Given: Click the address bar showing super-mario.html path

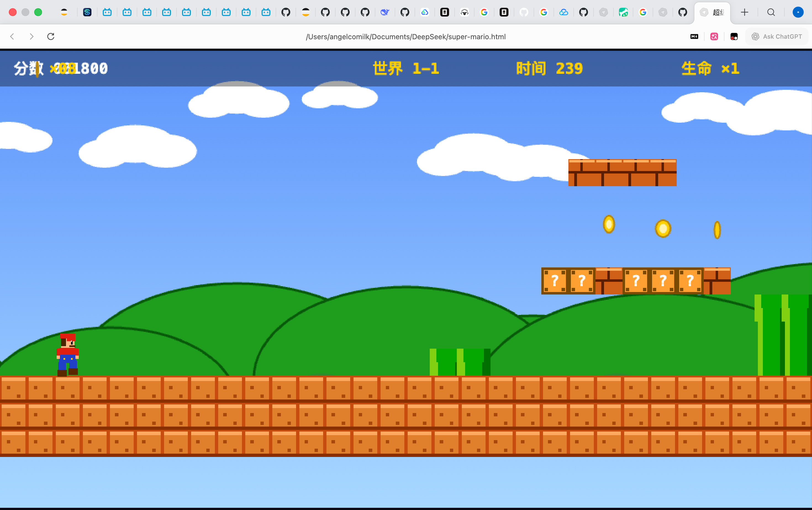Looking at the screenshot, I should (406, 36).
